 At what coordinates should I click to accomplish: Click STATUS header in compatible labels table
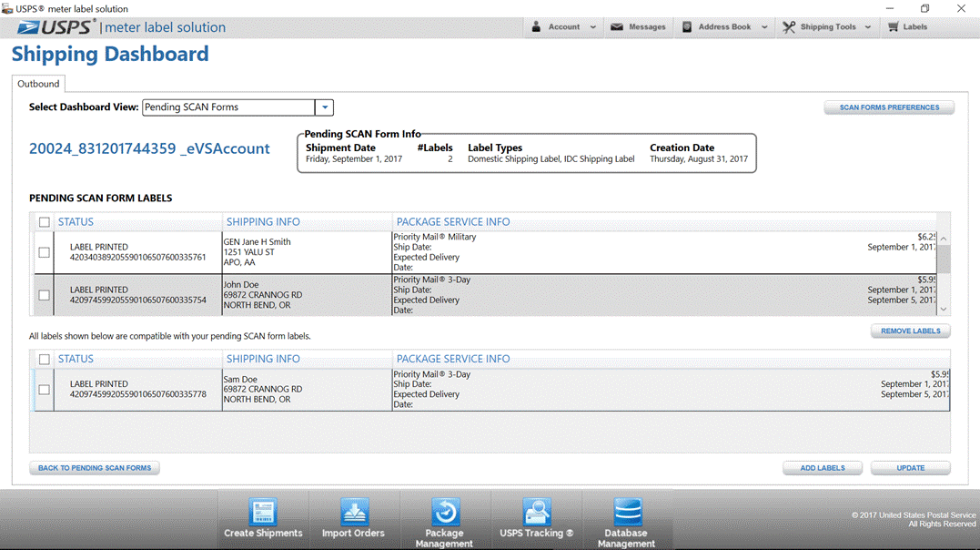(76, 359)
